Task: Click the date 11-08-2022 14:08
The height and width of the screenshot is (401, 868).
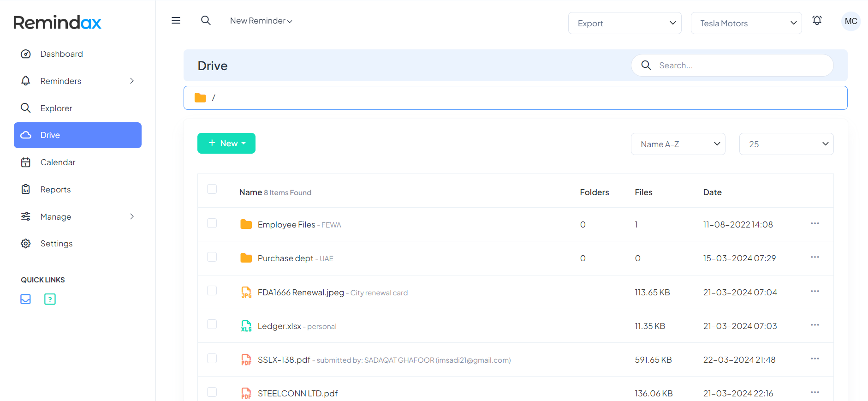Action: [738, 225]
